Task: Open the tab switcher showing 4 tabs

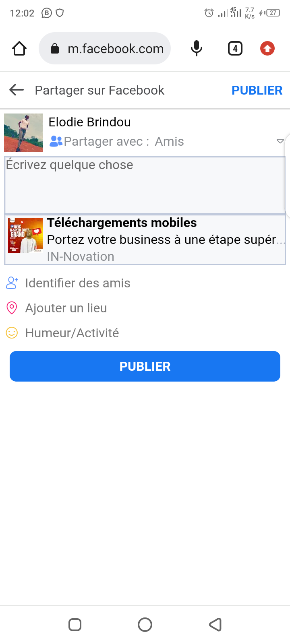Action: point(235,49)
